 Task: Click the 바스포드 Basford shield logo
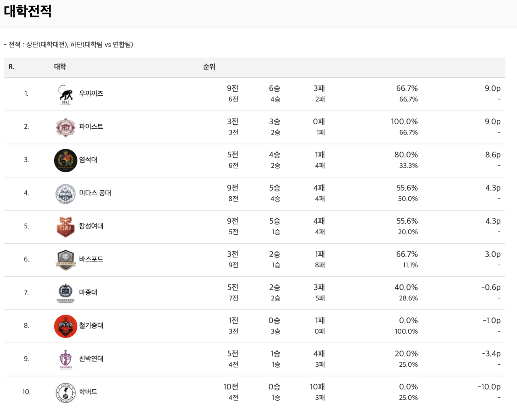(65, 260)
